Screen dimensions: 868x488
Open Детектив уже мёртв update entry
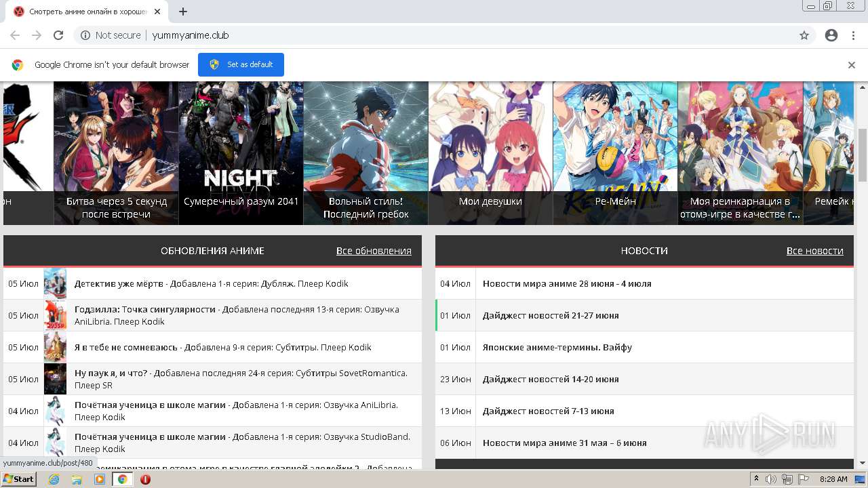pyautogui.click(x=212, y=283)
